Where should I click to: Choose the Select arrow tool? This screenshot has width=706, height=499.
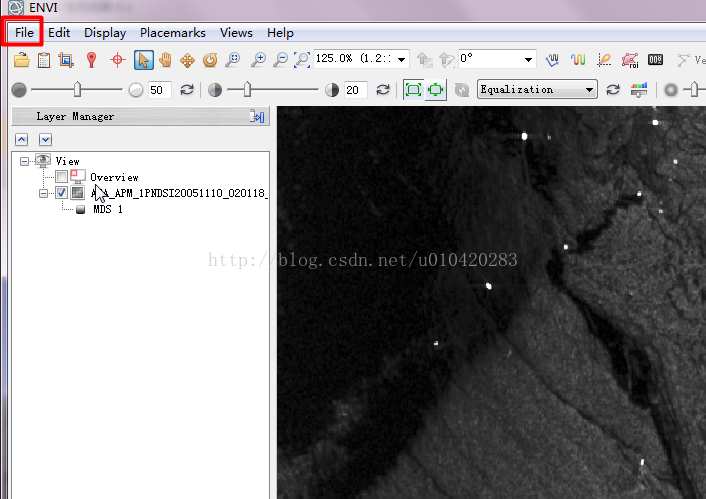click(144, 59)
